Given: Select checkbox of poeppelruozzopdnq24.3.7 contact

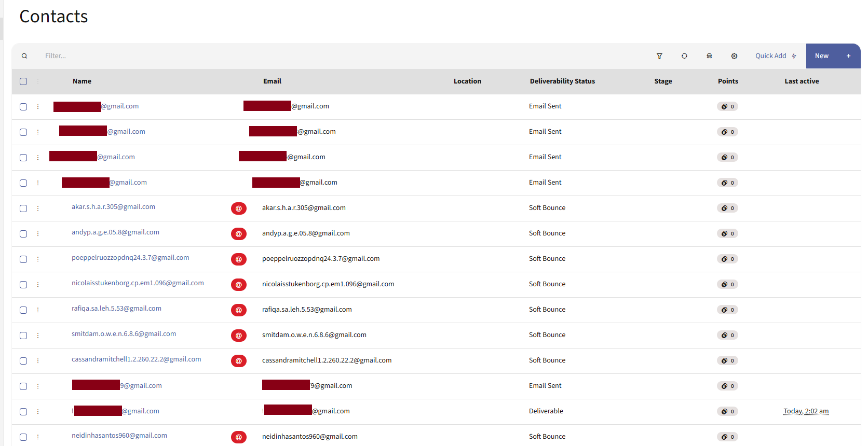Looking at the screenshot, I should [x=23, y=259].
